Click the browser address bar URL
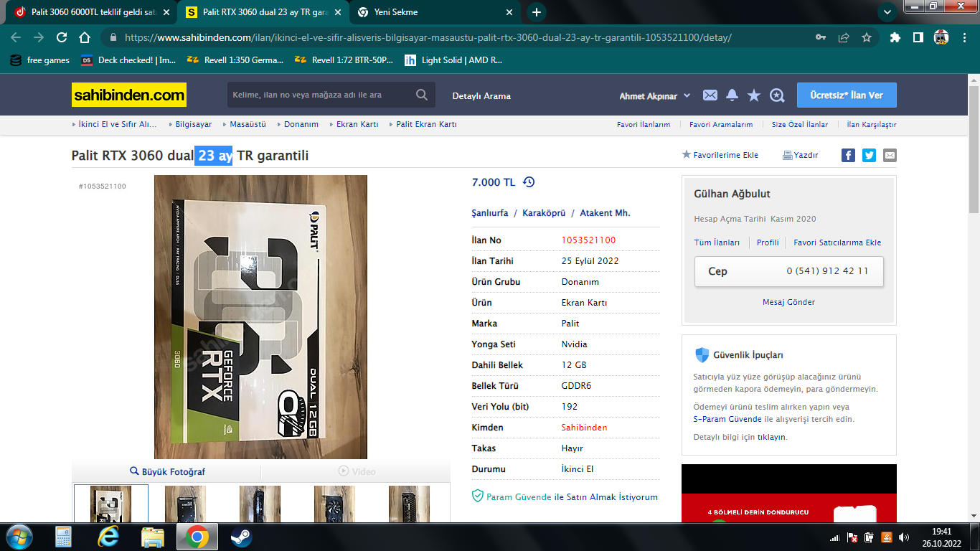Image resolution: width=980 pixels, height=551 pixels. point(428,37)
